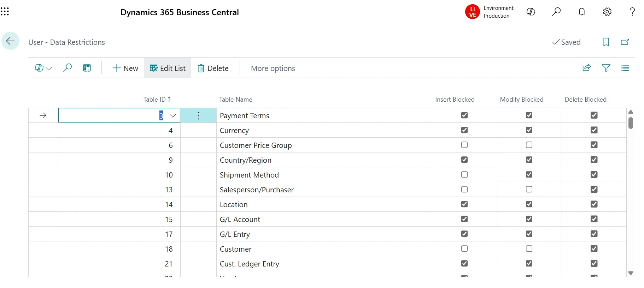644x288 pixels.
Task: Click the LIVE environment badge
Action: click(x=472, y=12)
